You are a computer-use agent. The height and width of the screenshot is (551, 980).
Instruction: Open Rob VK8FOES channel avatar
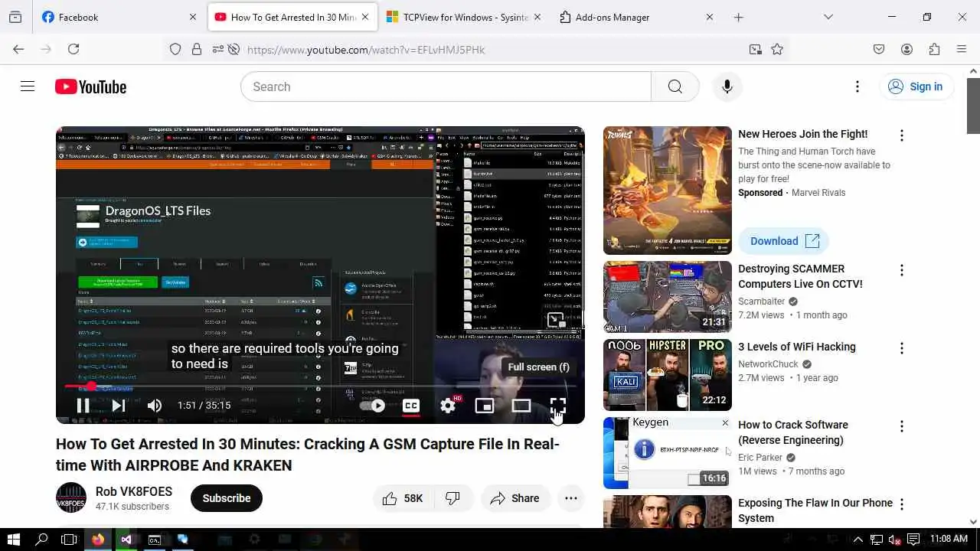pos(71,497)
